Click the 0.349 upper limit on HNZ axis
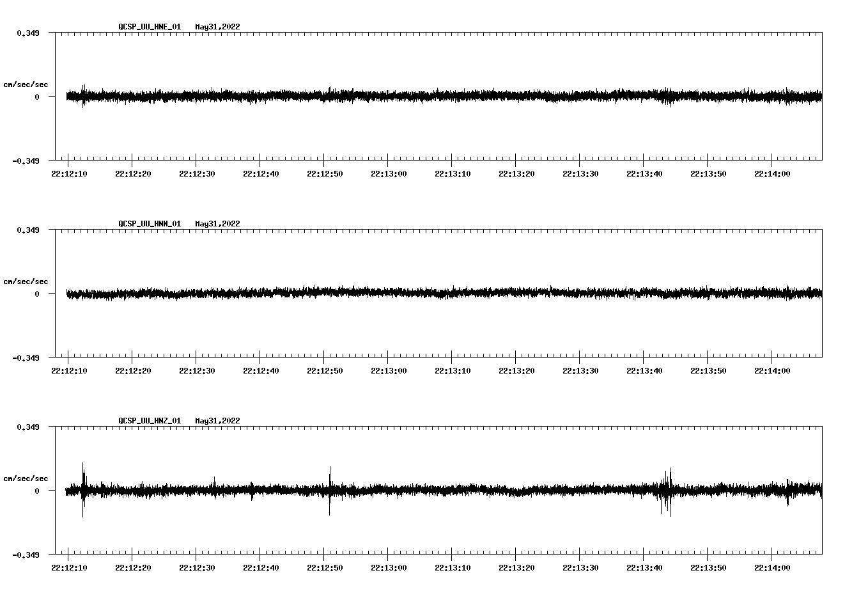The width and height of the screenshot is (868, 591). click(27, 427)
